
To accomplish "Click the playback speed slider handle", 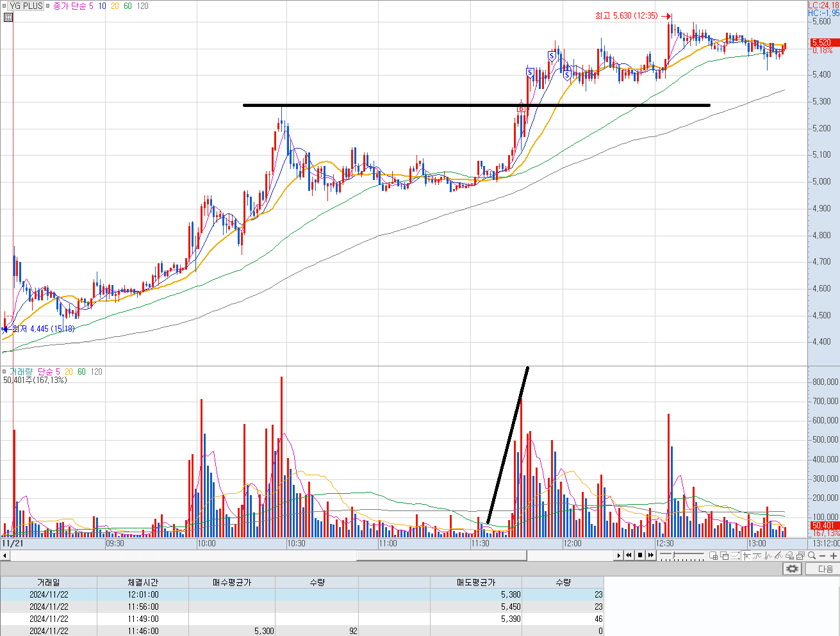I will click(673, 555).
